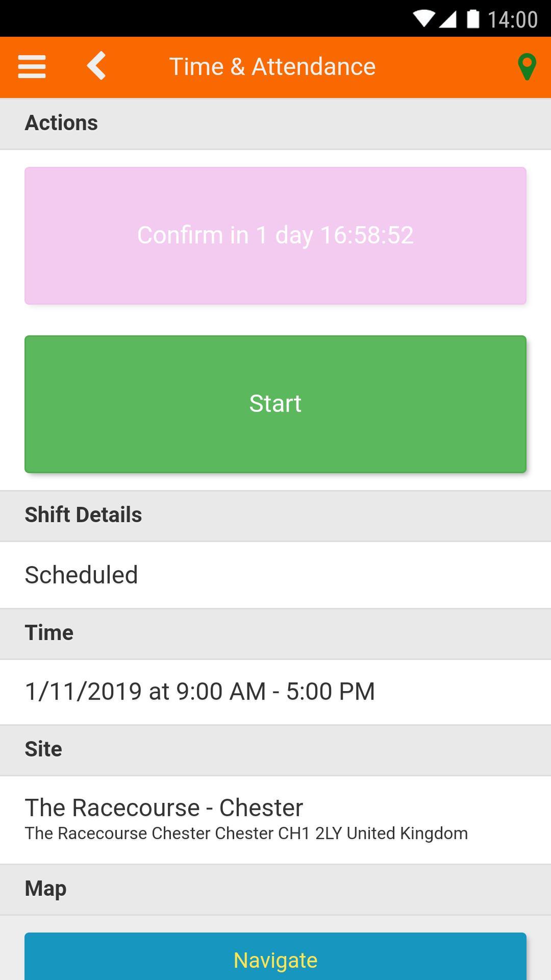Tap the Site section header
The image size is (551, 980).
43,749
